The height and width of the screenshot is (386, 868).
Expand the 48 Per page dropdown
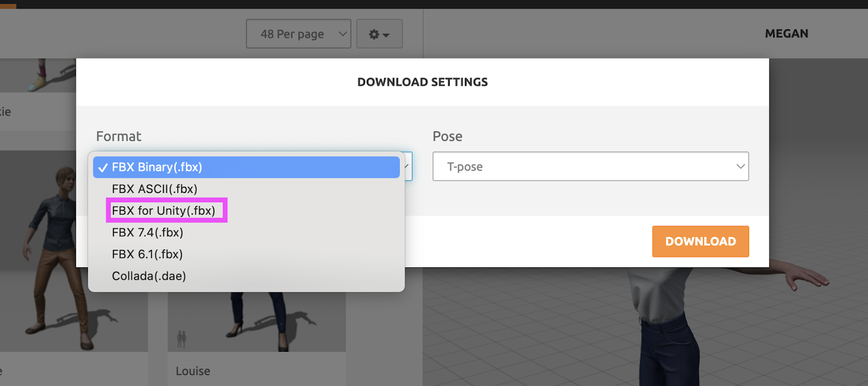pos(298,34)
